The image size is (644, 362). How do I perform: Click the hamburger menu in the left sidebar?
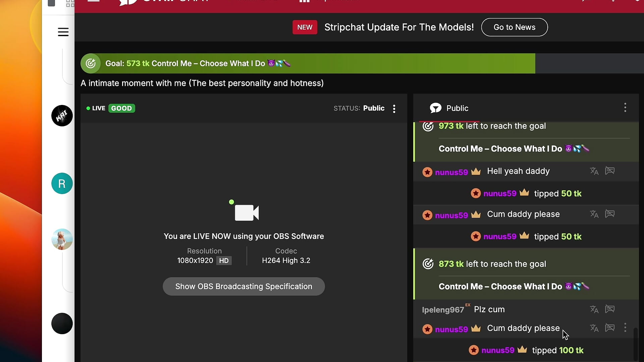click(x=63, y=32)
